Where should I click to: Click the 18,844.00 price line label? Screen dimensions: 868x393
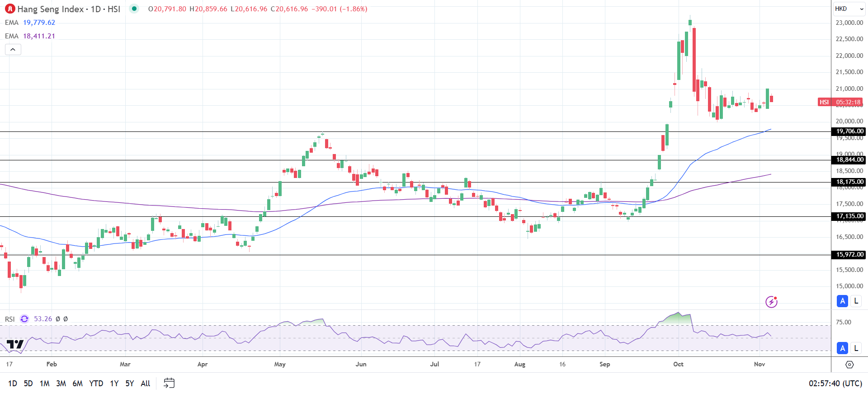[x=849, y=160]
